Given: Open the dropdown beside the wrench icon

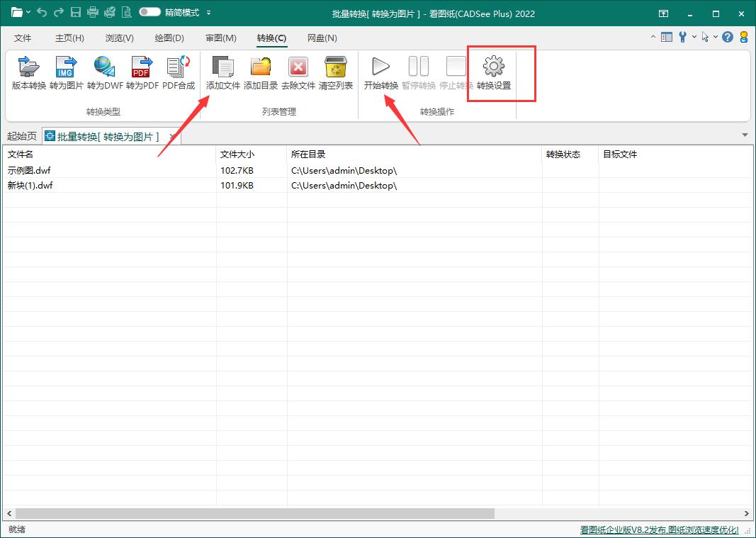Looking at the screenshot, I should 694,38.
